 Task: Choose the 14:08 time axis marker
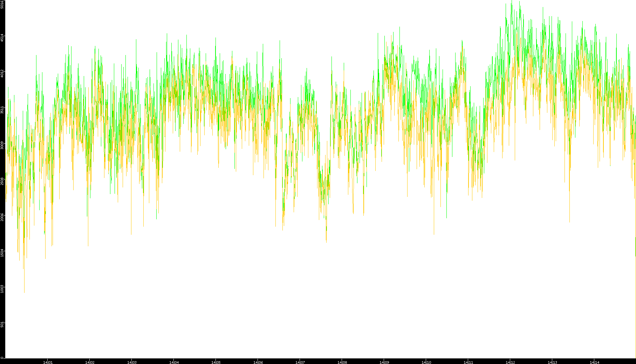pyautogui.click(x=342, y=362)
